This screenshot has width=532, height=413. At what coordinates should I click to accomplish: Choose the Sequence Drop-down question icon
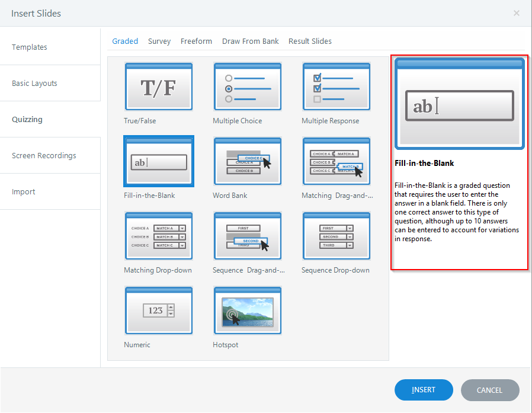click(336, 236)
